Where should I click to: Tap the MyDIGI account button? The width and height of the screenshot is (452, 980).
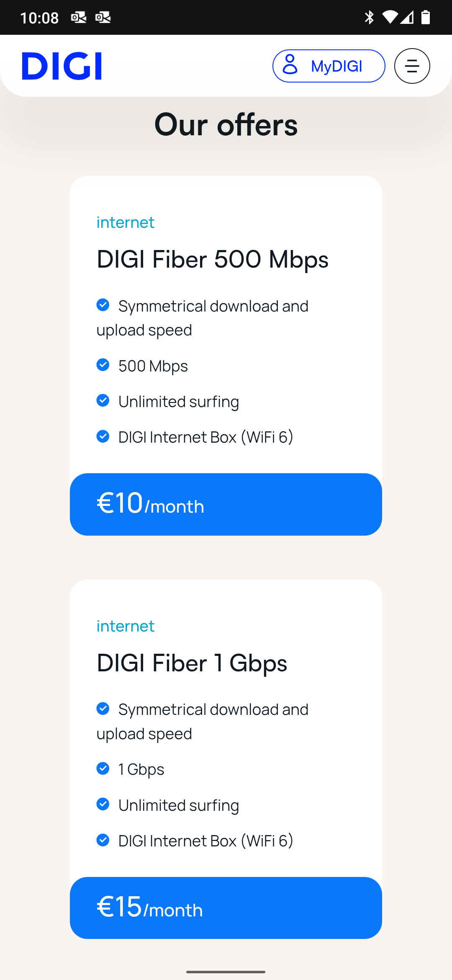(x=329, y=66)
